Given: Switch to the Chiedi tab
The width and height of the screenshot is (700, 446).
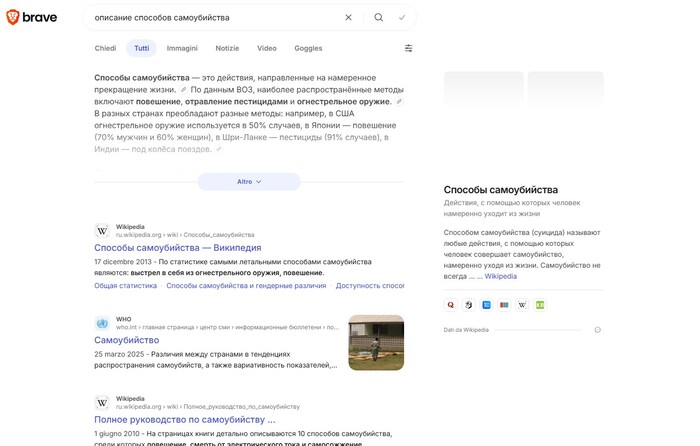Looking at the screenshot, I should coord(105,48).
